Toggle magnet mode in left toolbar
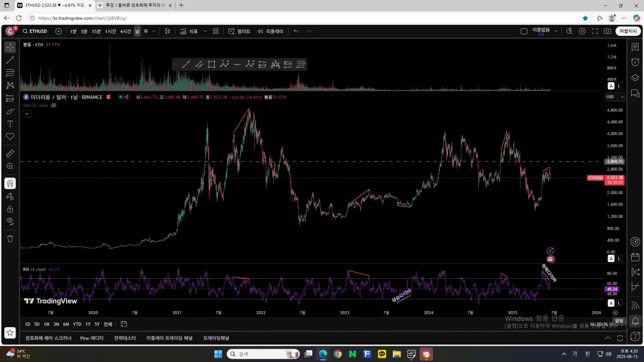 [x=10, y=183]
